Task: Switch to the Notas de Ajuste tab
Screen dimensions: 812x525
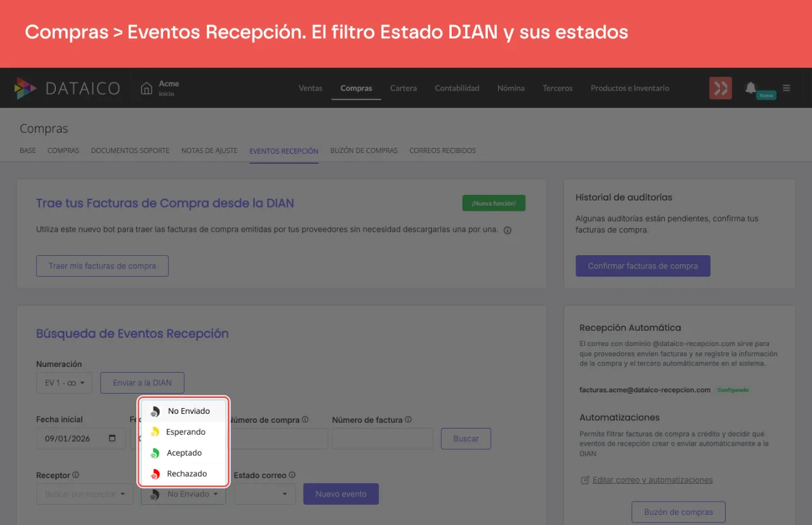Action: click(x=209, y=151)
